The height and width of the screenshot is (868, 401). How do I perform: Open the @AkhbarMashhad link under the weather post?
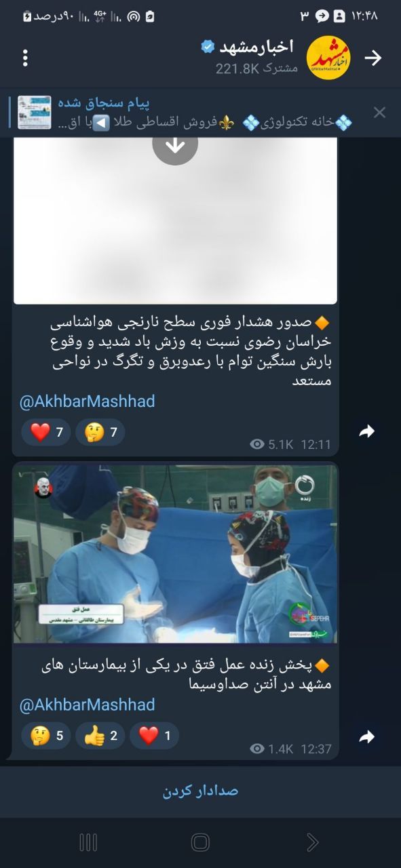(87, 401)
